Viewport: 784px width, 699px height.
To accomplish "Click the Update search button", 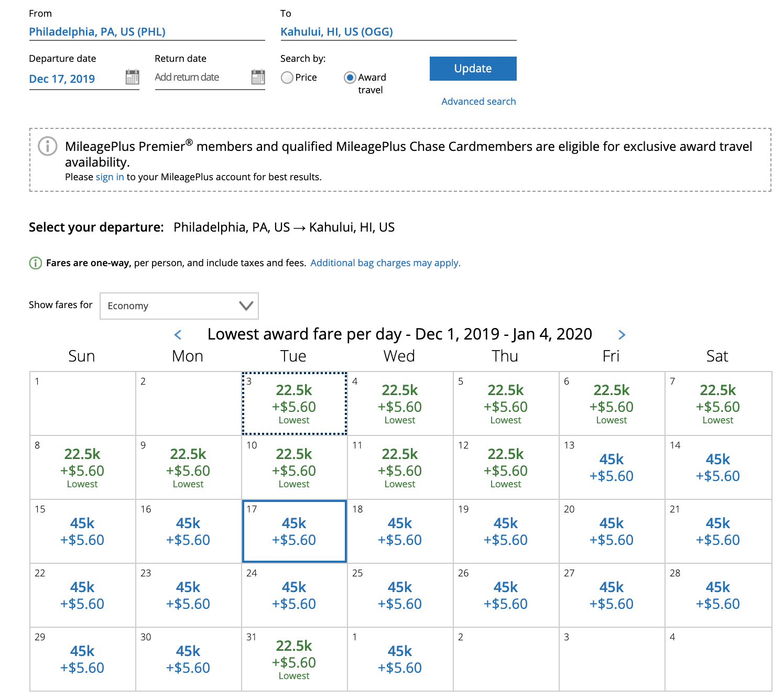I will tap(473, 69).
